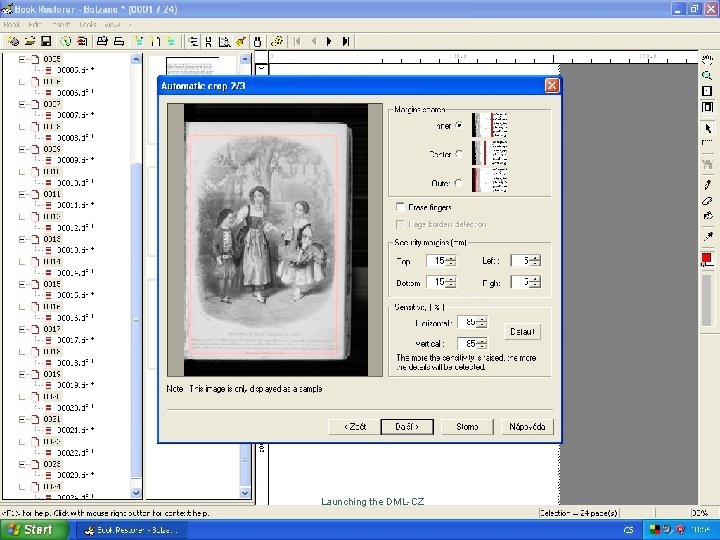The height and width of the screenshot is (540, 720).
Task: Select the eraser tool in right toolbar
Action: coord(708,201)
